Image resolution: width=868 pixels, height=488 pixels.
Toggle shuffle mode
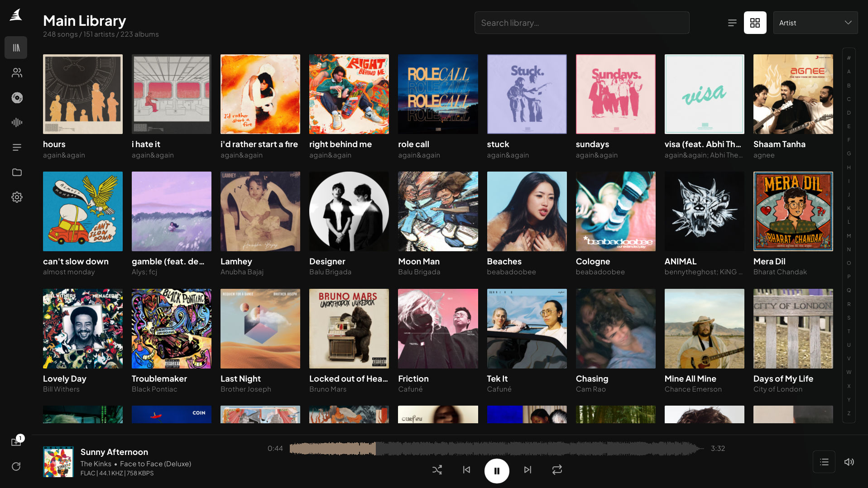(x=437, y=470)
